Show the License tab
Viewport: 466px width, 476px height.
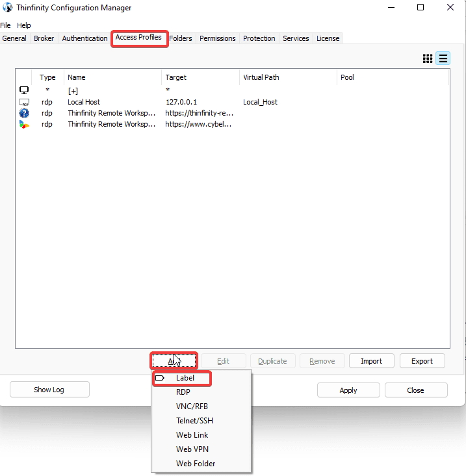coord(328,38)
